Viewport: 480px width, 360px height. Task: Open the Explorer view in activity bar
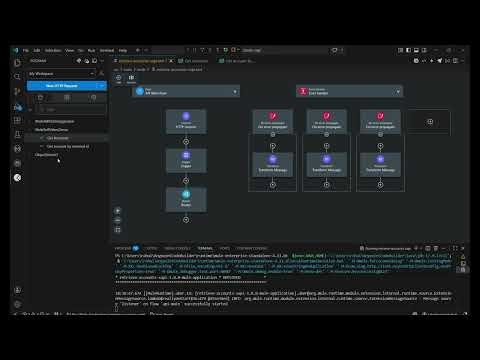17,63
